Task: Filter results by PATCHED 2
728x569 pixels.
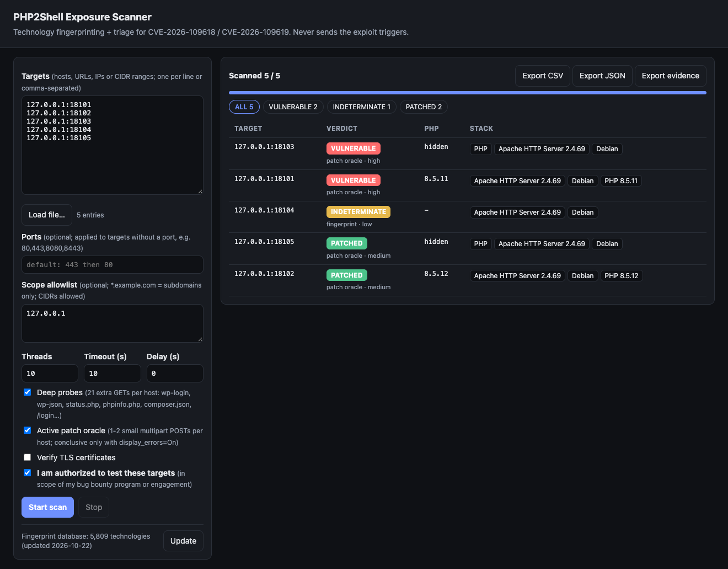Action: point(424,107)
